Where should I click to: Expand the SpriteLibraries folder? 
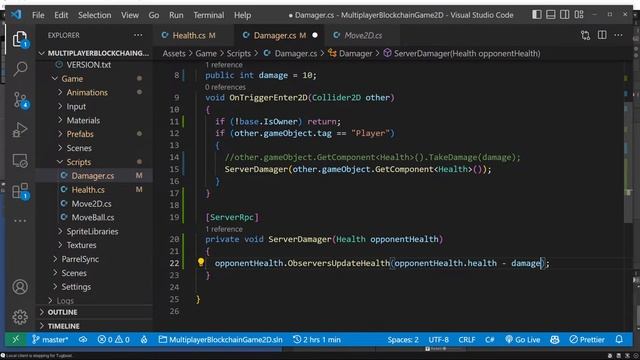92,231
